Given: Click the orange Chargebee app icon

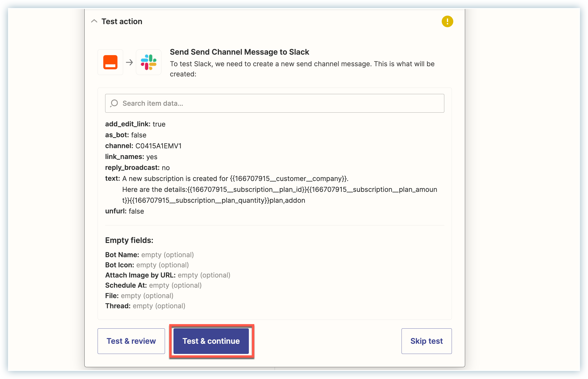Looking at the screenshot, I should 110,62.
